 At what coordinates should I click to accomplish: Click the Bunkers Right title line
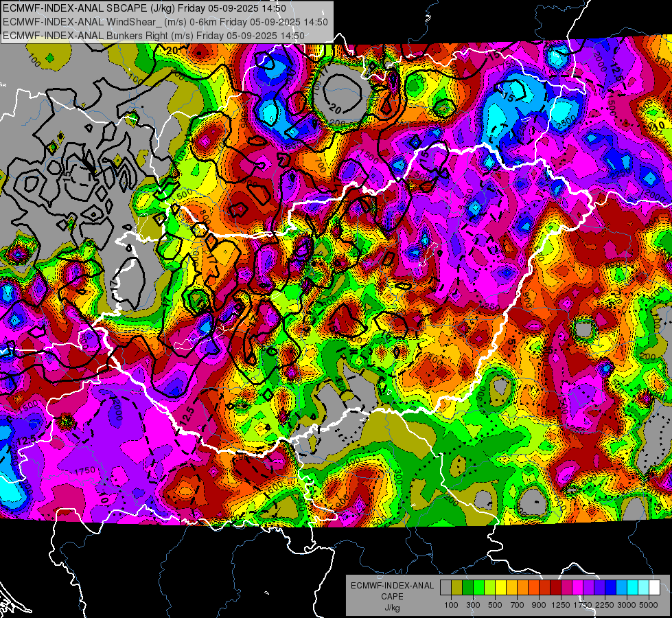pyautogui.click(x=154, y=36)
